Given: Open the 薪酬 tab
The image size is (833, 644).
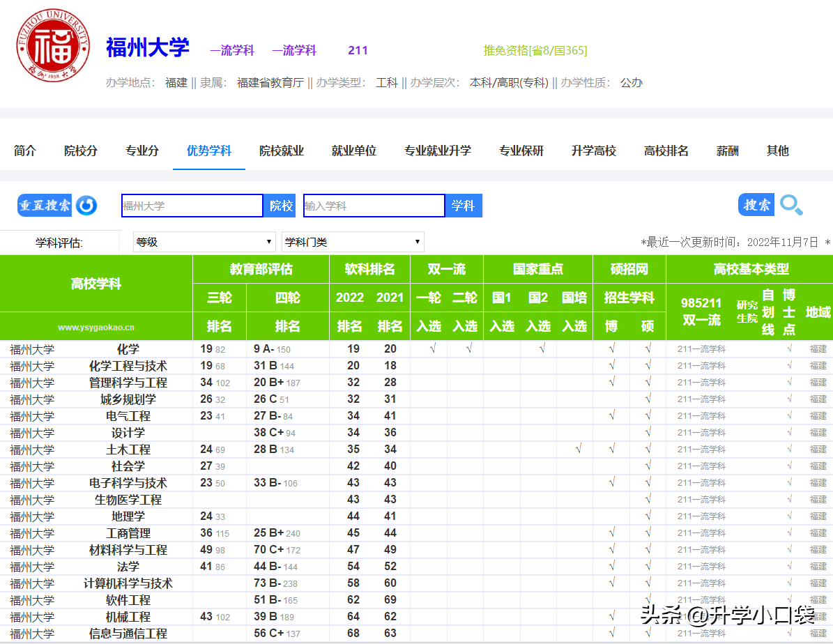Looking at the screenshot, I should point(727,151).
